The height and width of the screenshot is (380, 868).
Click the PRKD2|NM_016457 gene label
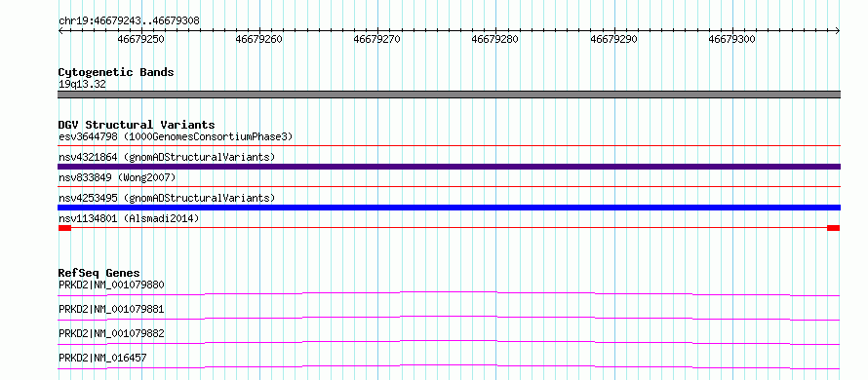(102, 359)
